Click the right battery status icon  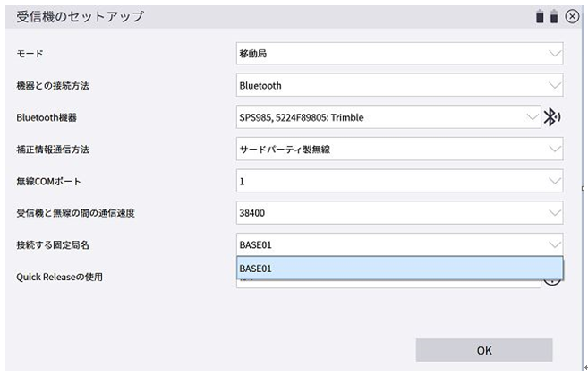554,16
